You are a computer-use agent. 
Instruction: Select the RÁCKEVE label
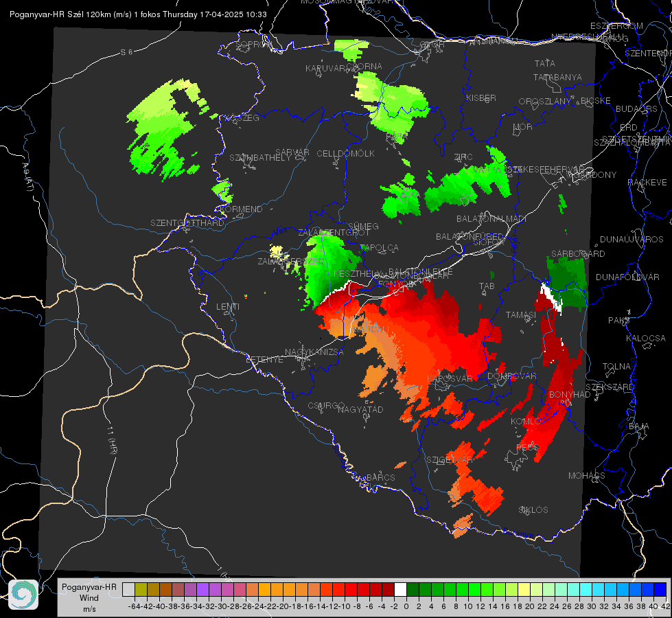[647, 183]
